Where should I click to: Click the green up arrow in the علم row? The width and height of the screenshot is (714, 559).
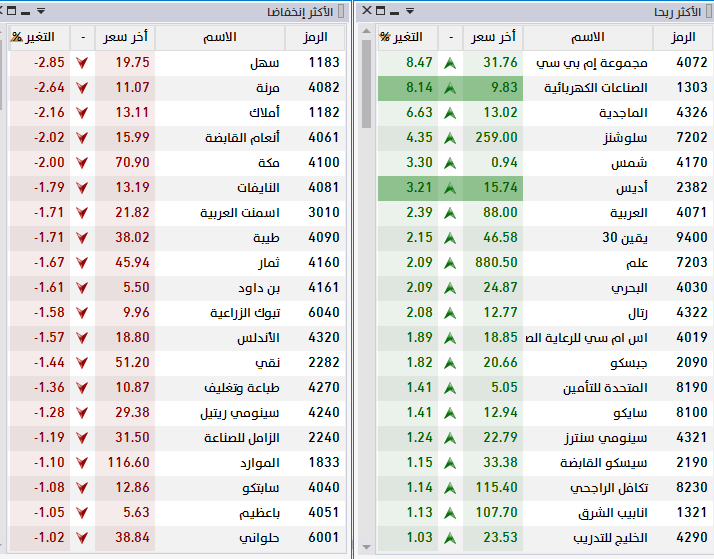(450, 263)
